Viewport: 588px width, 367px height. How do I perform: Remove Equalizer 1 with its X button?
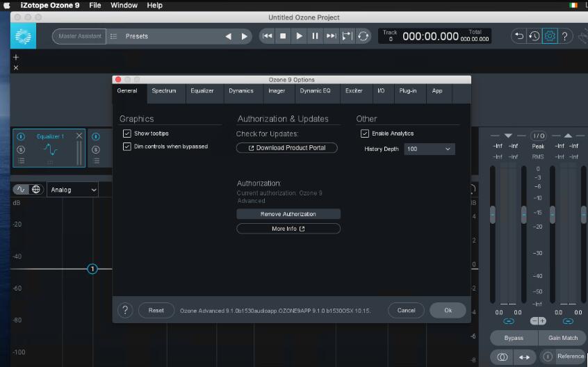point(79,136)
